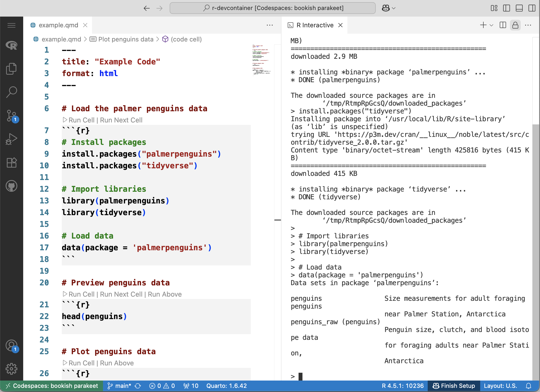Close the R Interactive tab
540x392 pixels.
tap(341, 25)
